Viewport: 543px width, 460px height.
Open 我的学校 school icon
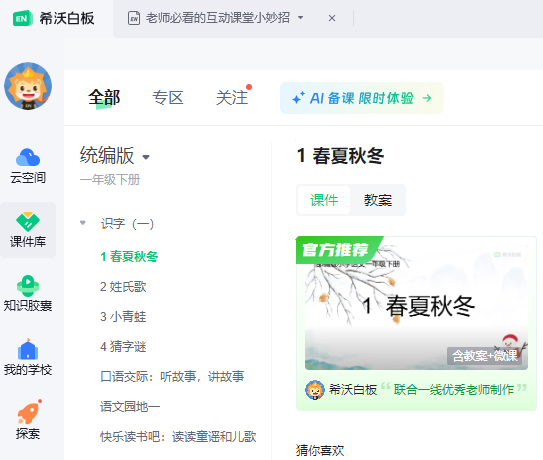[x=28, y=349]
